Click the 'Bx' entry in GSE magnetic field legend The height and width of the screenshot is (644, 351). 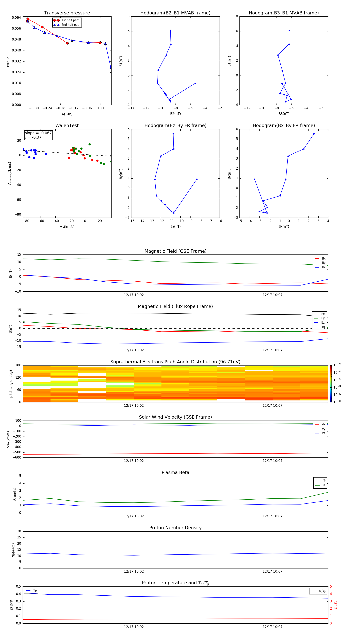(320, 259)
